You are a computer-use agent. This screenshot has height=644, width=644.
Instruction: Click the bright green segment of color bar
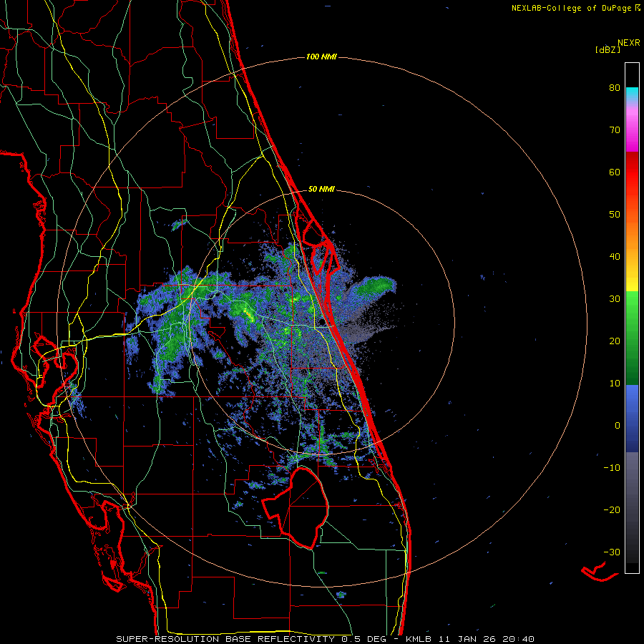pyautogui.click(x=632, y=308)
